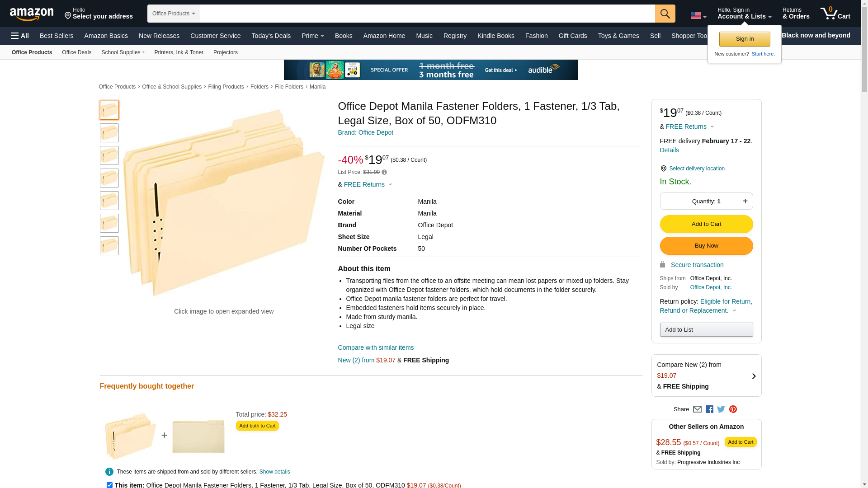Go to Best Sellers menu item

coord(57,36)
